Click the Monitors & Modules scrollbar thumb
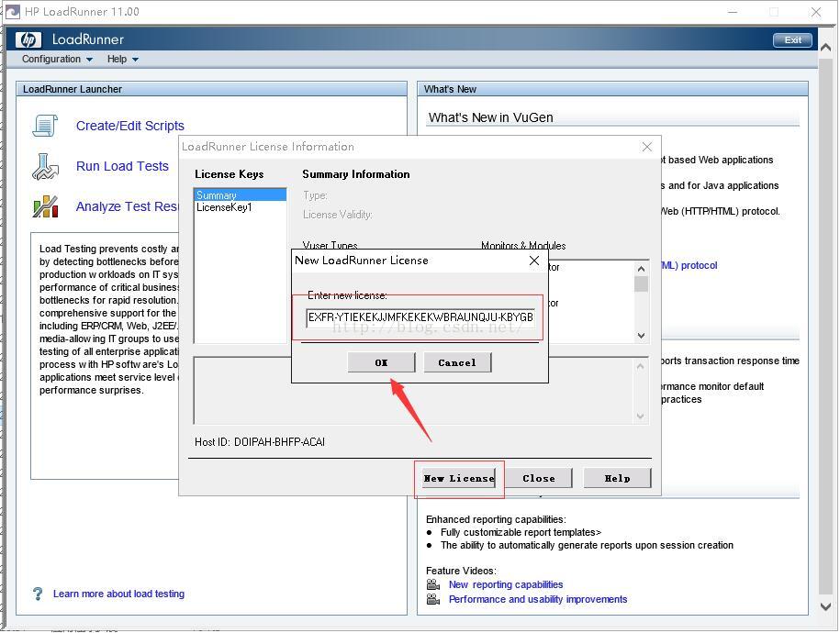 point(641,283)
